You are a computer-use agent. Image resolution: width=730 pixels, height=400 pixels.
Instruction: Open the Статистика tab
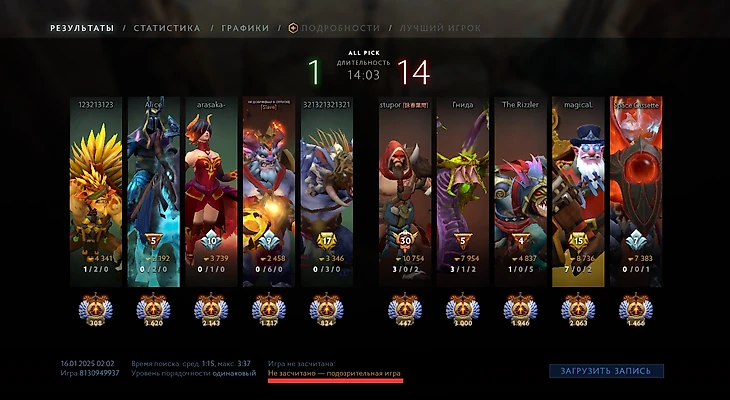tap(167, 28)
